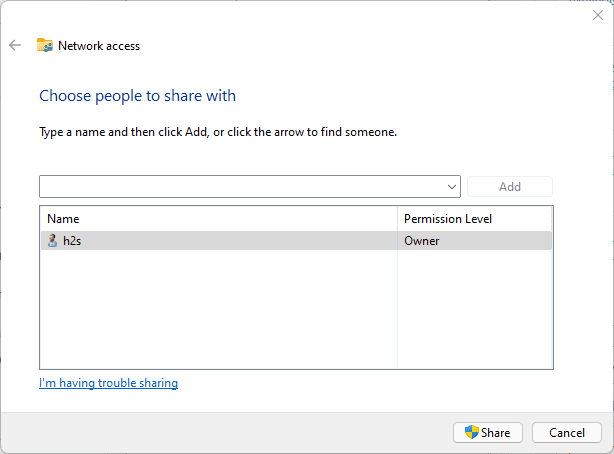The width and height of the screenshot is (614, 454).
Task: Click the Add button
Action: (509, 187)
